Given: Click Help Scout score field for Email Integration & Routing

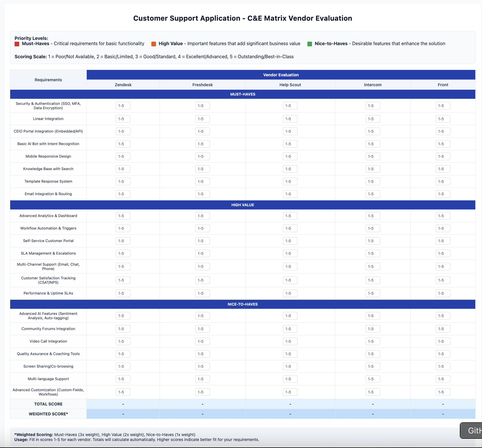Looking at the screenshot, I should (x=290, y=194).
